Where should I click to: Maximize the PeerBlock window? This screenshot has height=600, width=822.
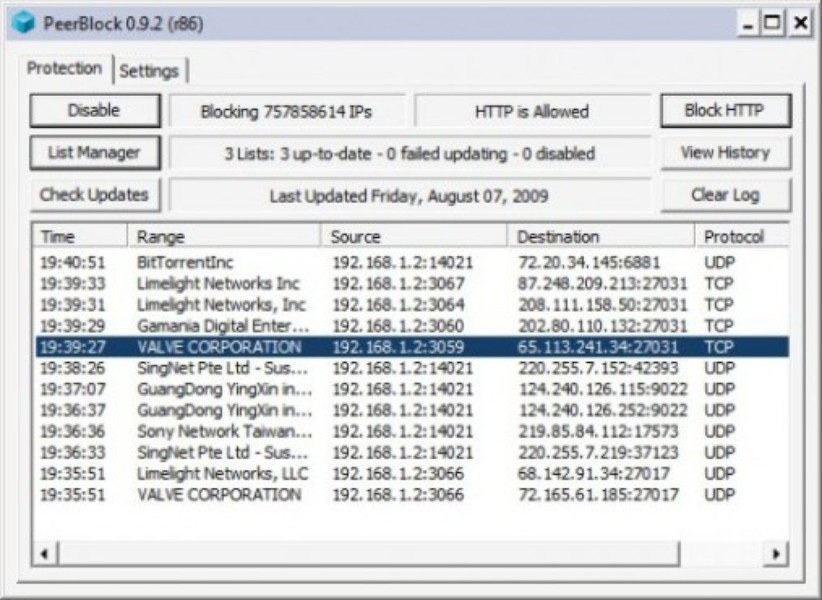point(772,22)
